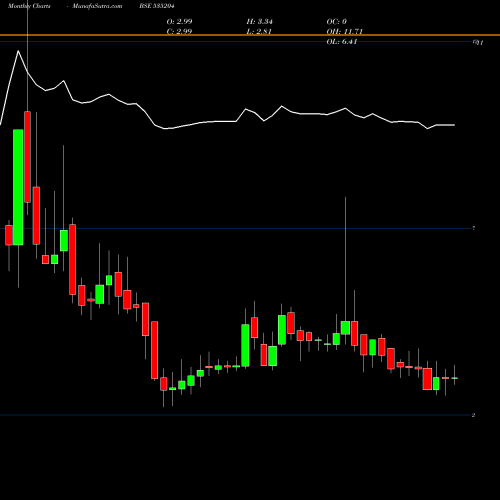Click the 'BSE 533294' symbol text
Viewport: 500px width, 500px height.
tap(157, 6)
